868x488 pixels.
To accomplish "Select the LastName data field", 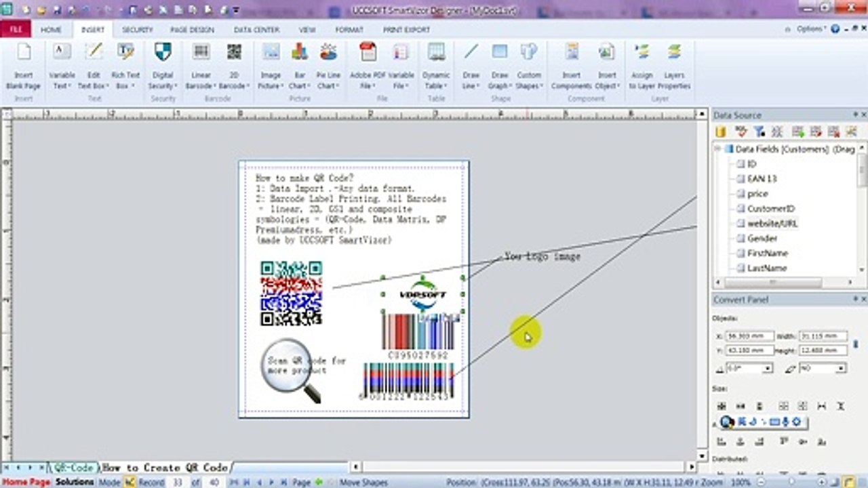I will pyautogui.click(x=766, y=268).
